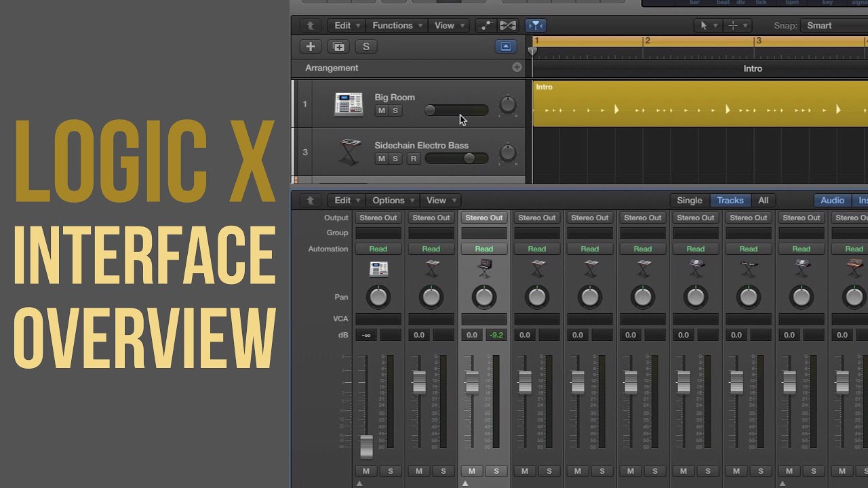Image resolution: width=868 pixels, height=488 pixels.
Task: Solo the selected mixer channel showing -9.2
Action: (496, 471)
